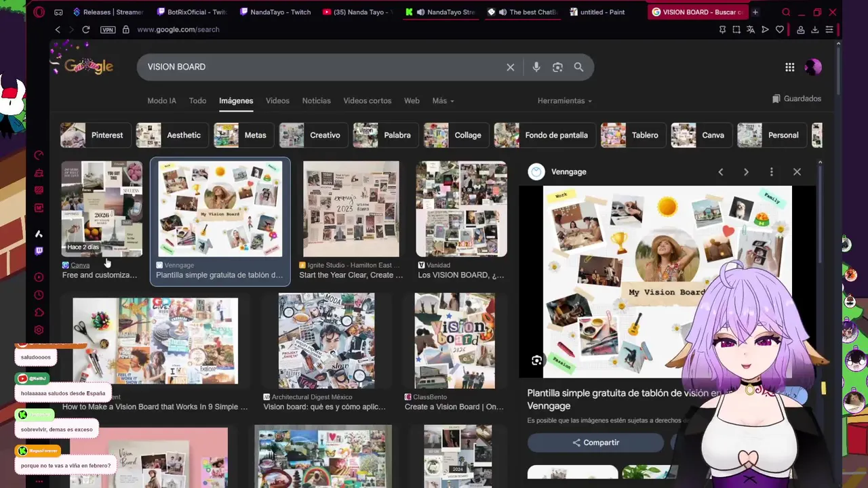Screen dimensions: 868x488
Task: Clear the search box with X icon
Action: [x=511, y=67]
